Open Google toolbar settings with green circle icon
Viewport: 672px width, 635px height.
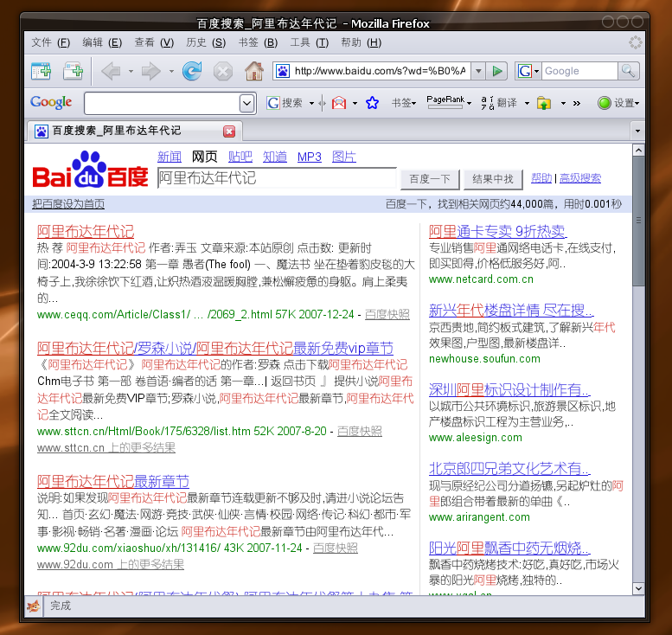click(x=618, y=103)
